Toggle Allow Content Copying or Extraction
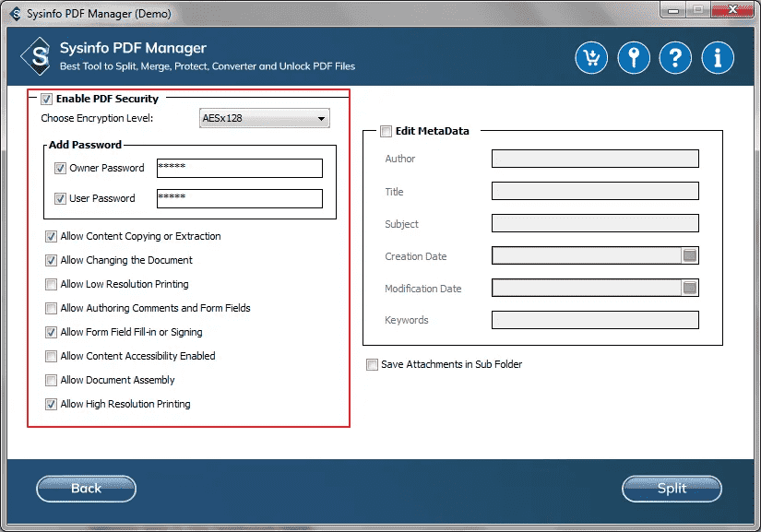 51,236
